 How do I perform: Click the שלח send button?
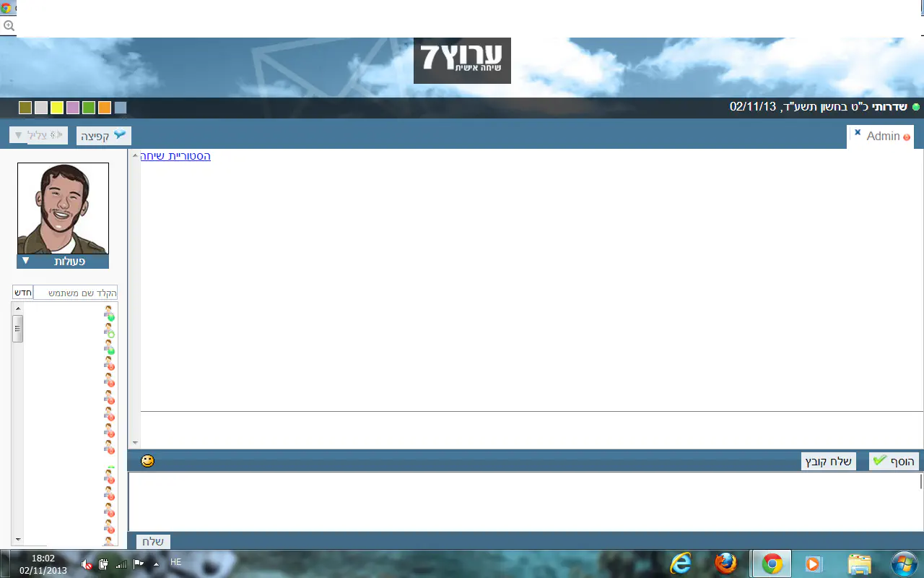pyautogui.click(x=153, y=542)
